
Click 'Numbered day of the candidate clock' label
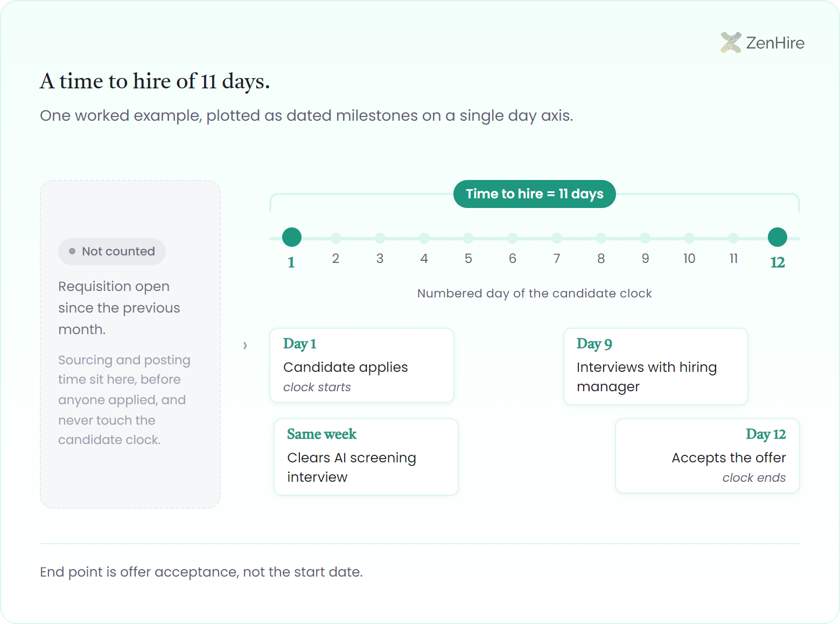point(535,294)
